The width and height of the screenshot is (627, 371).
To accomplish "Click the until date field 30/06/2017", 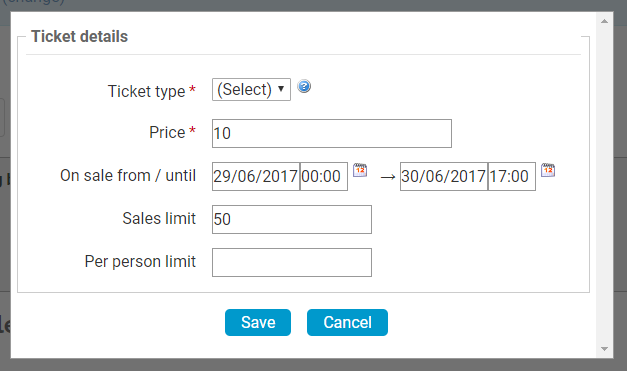I will [x=444, y=176].
